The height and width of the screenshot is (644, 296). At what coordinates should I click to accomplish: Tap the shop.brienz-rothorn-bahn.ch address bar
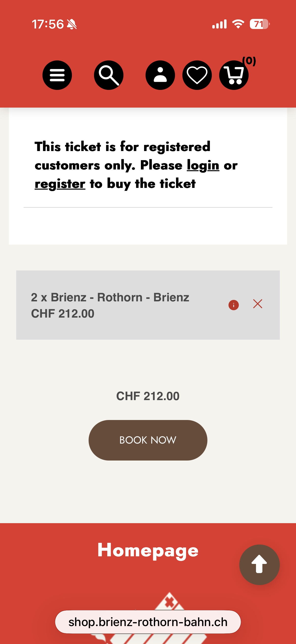[x=148, y=622]
